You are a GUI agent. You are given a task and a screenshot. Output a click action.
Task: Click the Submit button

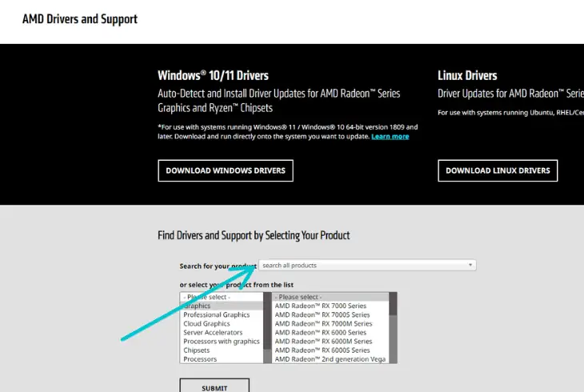(214, 386)
